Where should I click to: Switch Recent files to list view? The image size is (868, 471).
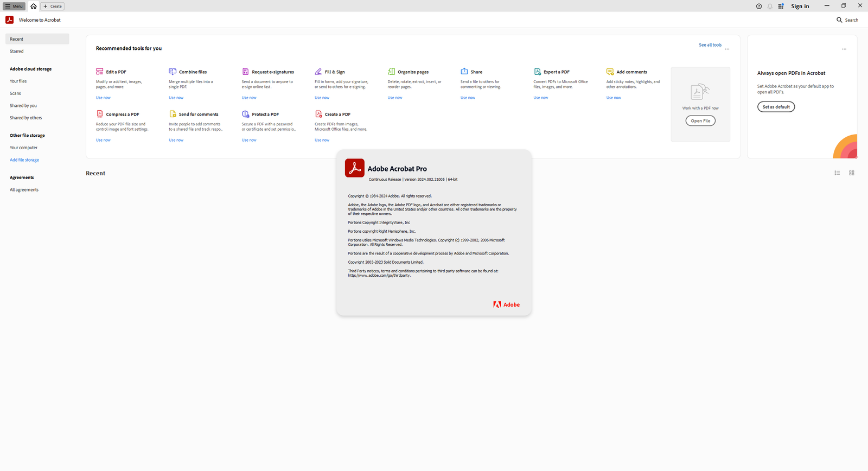(x=837, y=173)
